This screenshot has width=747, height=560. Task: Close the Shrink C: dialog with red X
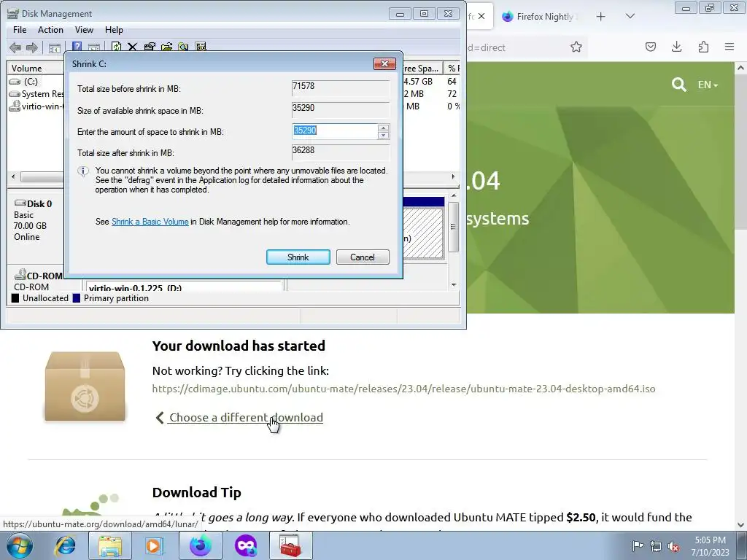(385, 64)
